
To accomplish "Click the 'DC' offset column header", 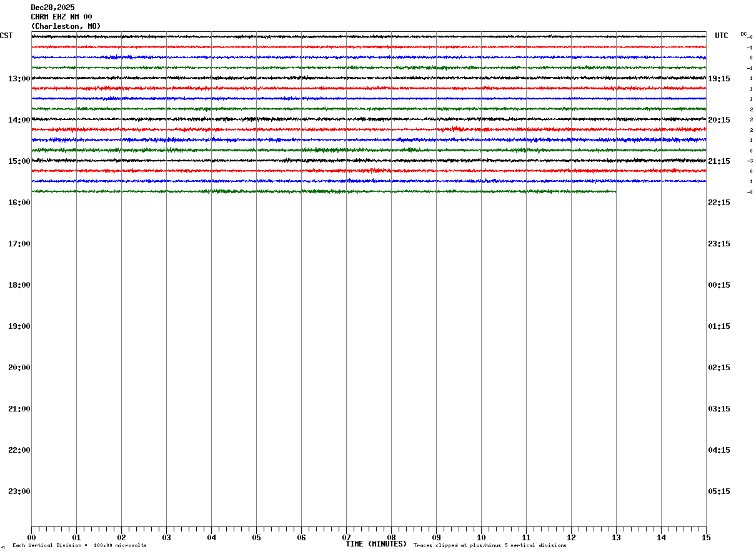I will (744, 34).
